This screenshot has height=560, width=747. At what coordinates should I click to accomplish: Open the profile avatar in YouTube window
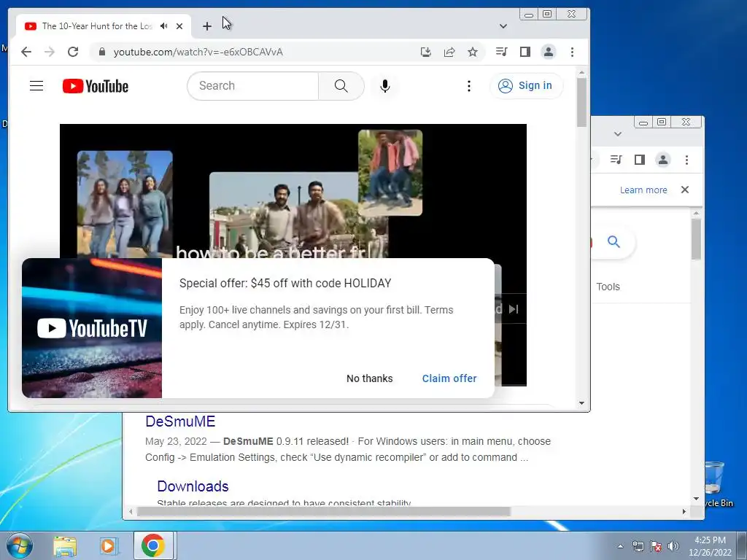[x=549, y=52]
